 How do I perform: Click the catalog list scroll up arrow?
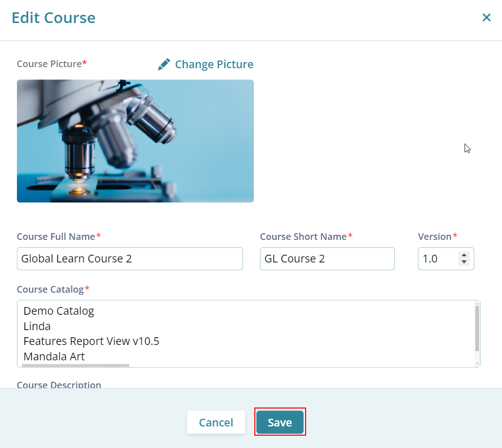click(x=477, y=303)
